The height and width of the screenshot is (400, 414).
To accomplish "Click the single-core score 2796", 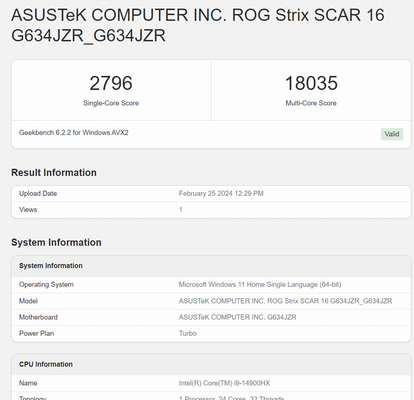I will tap(111, 83).
